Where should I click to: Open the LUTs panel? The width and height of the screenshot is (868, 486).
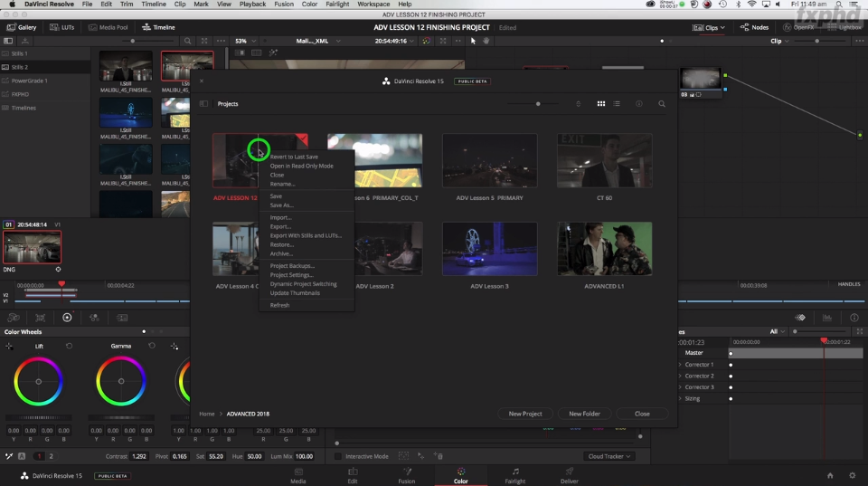pos(62,27)
